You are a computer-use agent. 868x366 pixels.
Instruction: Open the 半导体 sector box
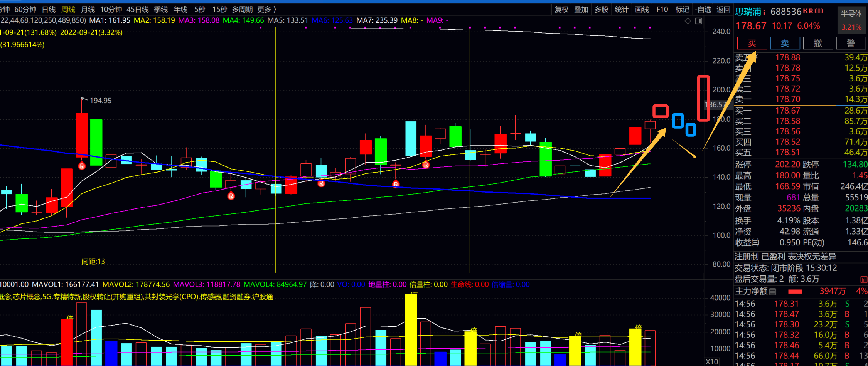[851, 14]
